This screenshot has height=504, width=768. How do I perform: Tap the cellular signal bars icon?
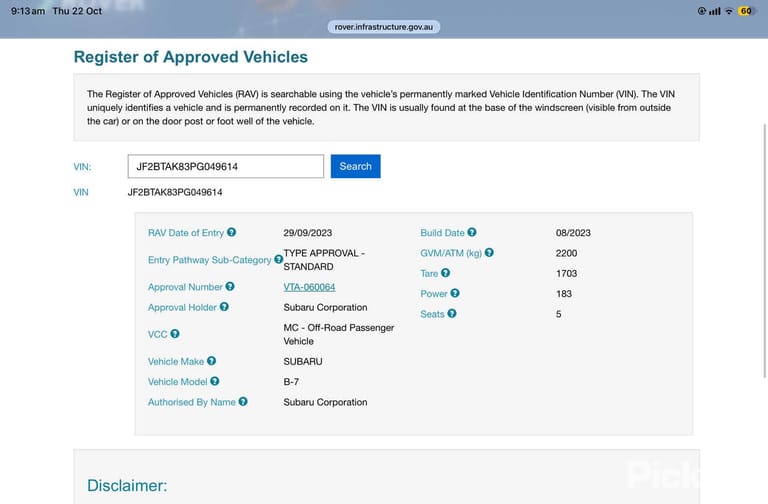715,11
